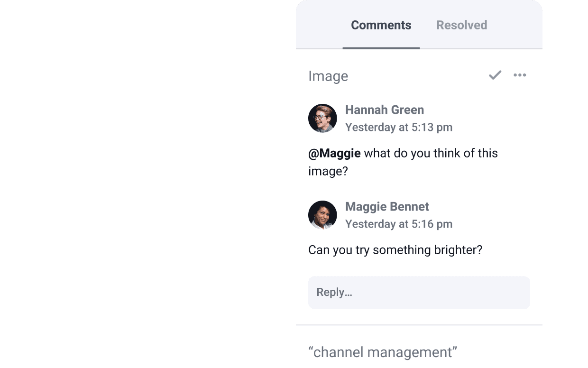Click the comment panel header area
Image resolution: width=588 pixels, height=368 pixels.
419,25
